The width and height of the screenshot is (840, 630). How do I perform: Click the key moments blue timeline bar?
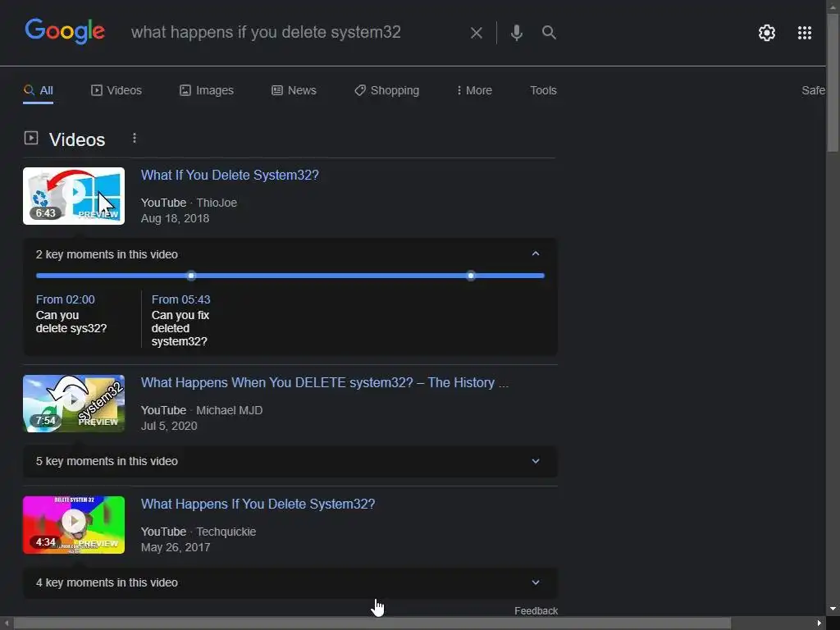290,276
